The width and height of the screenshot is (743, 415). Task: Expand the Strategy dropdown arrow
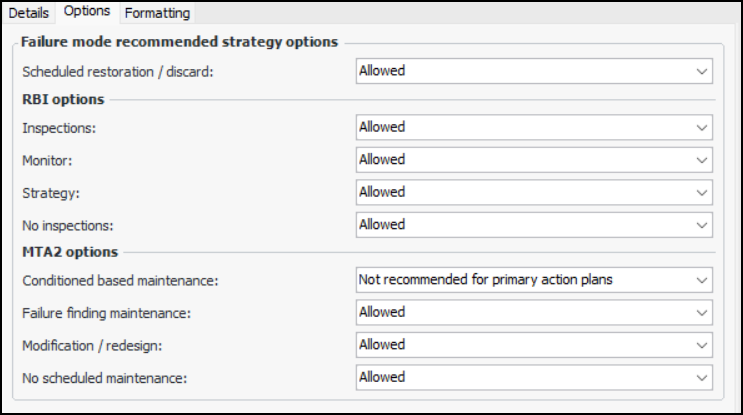coord(701,193)
